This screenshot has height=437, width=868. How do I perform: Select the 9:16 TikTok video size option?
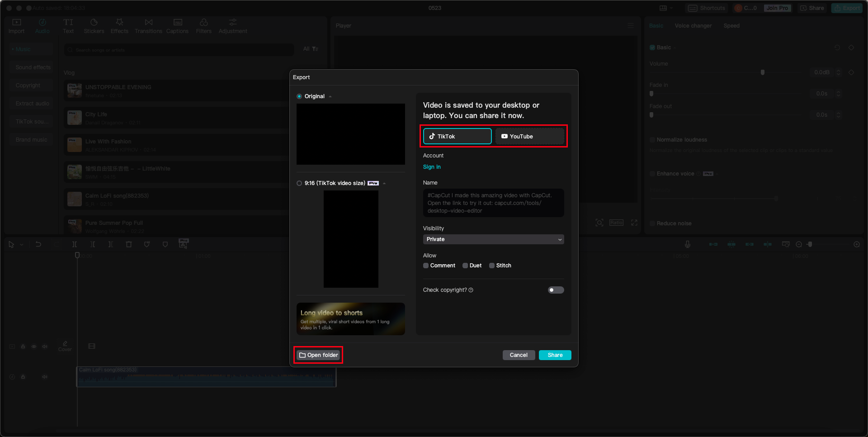coord(299,183)
